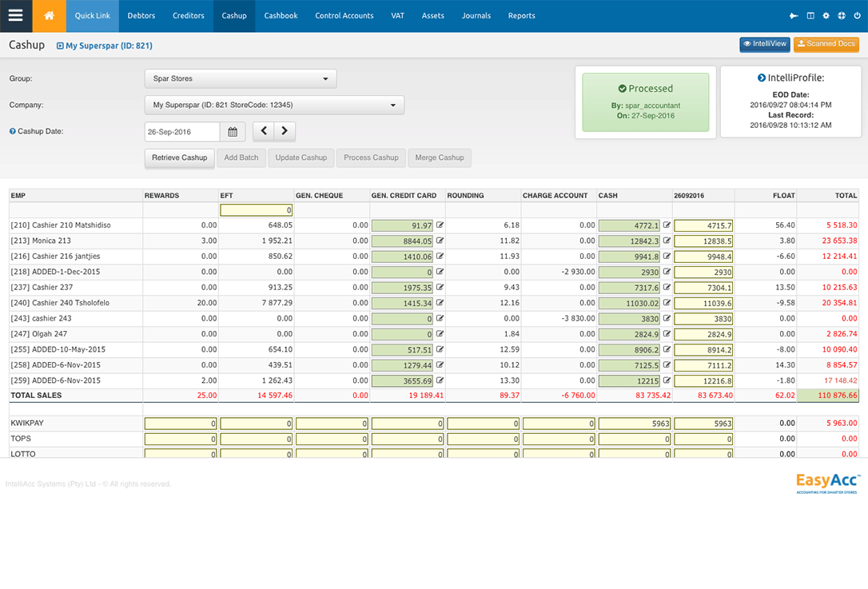
Task: Open the Debtors menu
Action: 141,15
